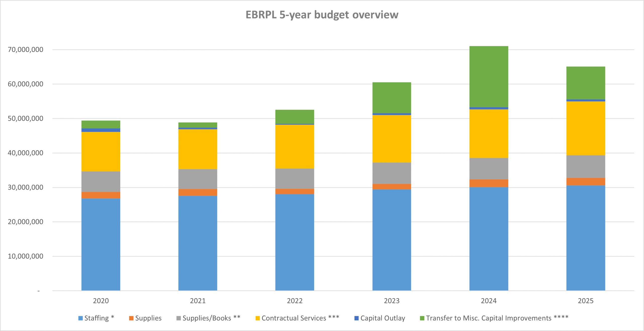Image resolution: width=644 pixels, height=331 pixels.
Task: Select the green Transfer to Misc. legend swatch
Action: click(x=422, y=318)
